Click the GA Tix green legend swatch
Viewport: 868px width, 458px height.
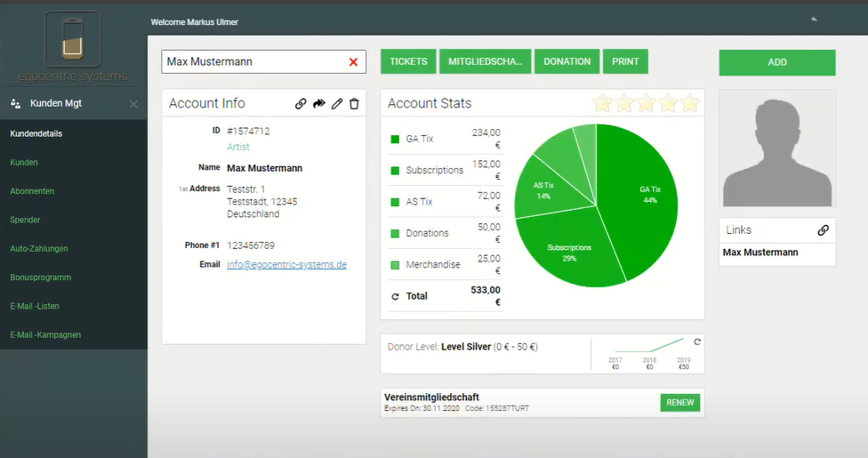point(395,140)
